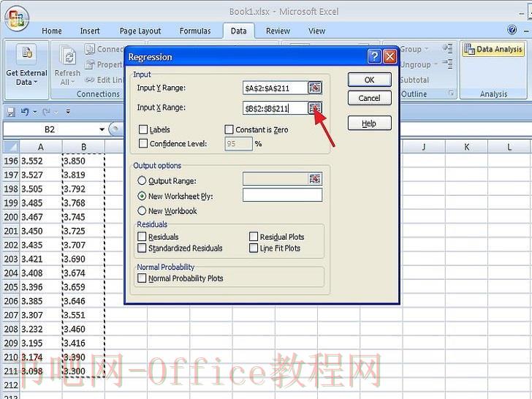Click cell containing 3.725
This screenshot has width=532, height=399.
(x=83, y=231)
